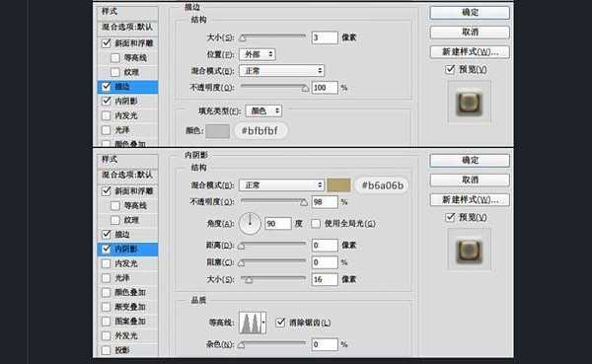This screenshot has width=592, height=364.
Task: Enable 渐变叠加 in the lower dialog
Action: pos(107,307)
